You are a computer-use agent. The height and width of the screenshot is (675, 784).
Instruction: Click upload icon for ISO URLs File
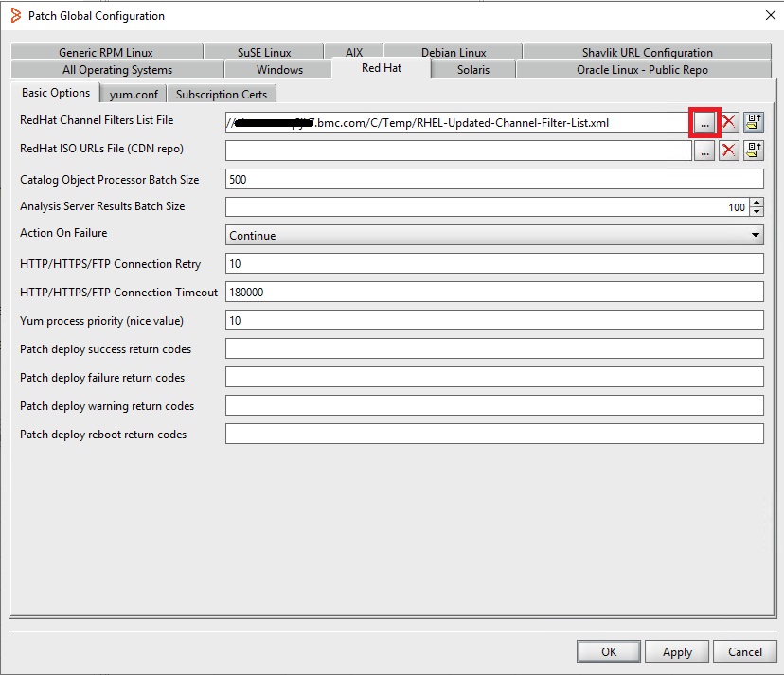click(754, 151)
